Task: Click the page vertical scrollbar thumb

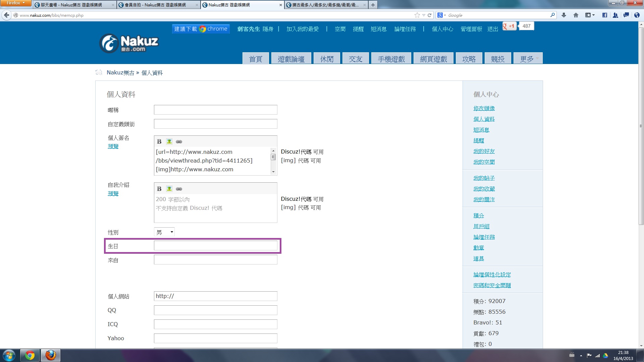Action: 641,126
